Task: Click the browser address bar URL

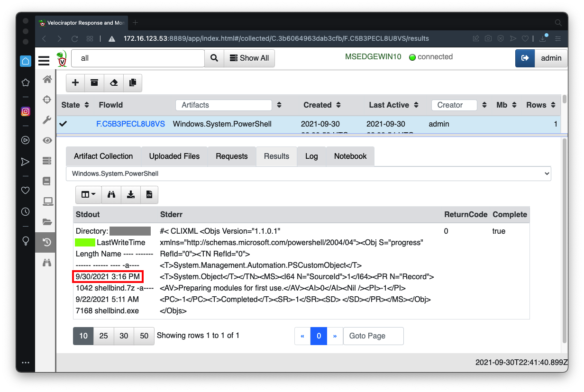Action: pos(276,38)
